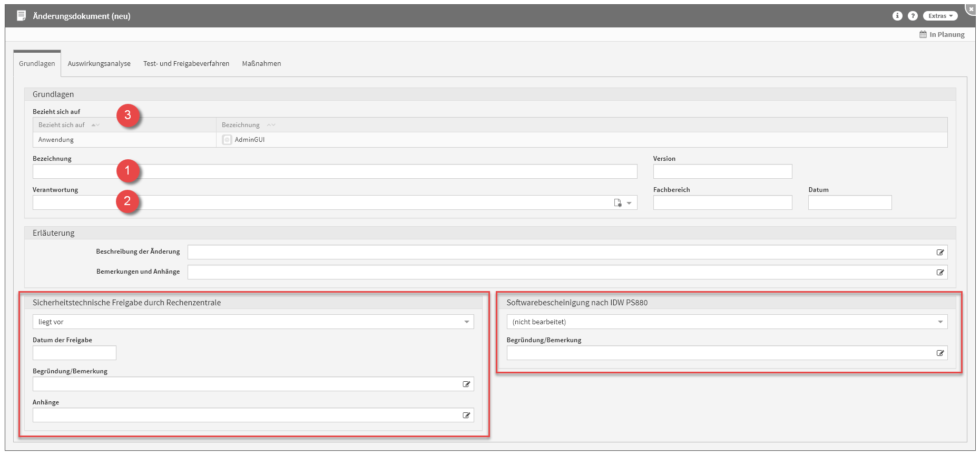Open edit icon in the Anhänge field
This screenshot has width=980, height=454.
click(x=466, y=416)
